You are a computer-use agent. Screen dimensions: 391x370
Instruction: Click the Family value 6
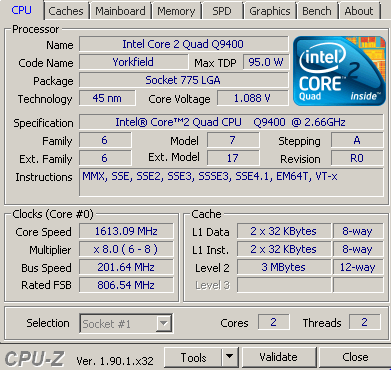point(105,140)
